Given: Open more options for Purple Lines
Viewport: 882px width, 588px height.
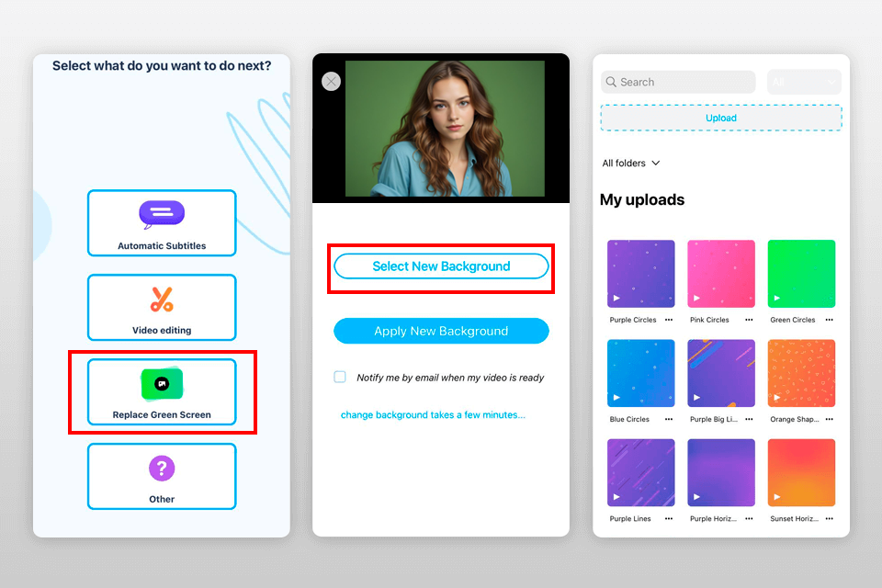Looking at the screenshot, I should [669, 519].
